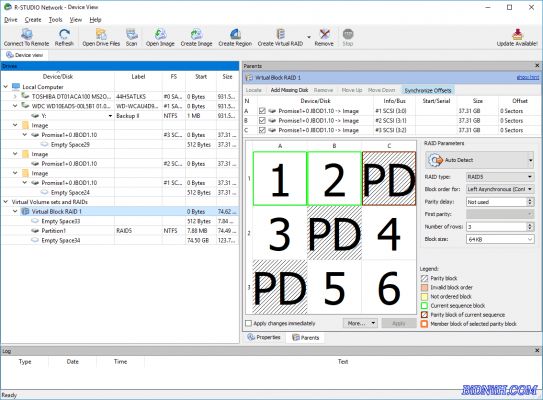Click the Create Virtual RAID toolbar icon
Image resolution: width=543 pixels, height=400 pixels.
(281, 34)
